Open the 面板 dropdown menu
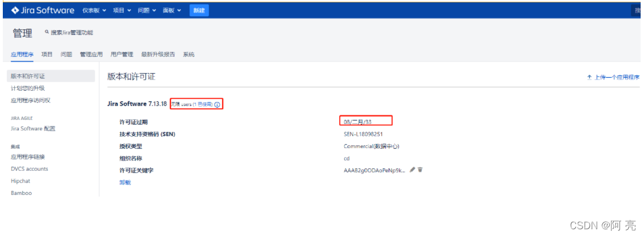Viewport: 644px width, 236px height. (172, 11)
